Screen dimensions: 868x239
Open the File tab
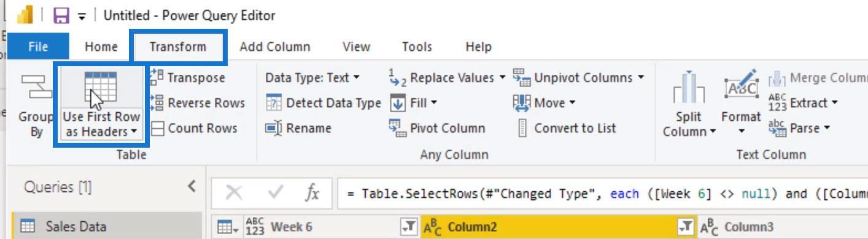coord(38,47)
